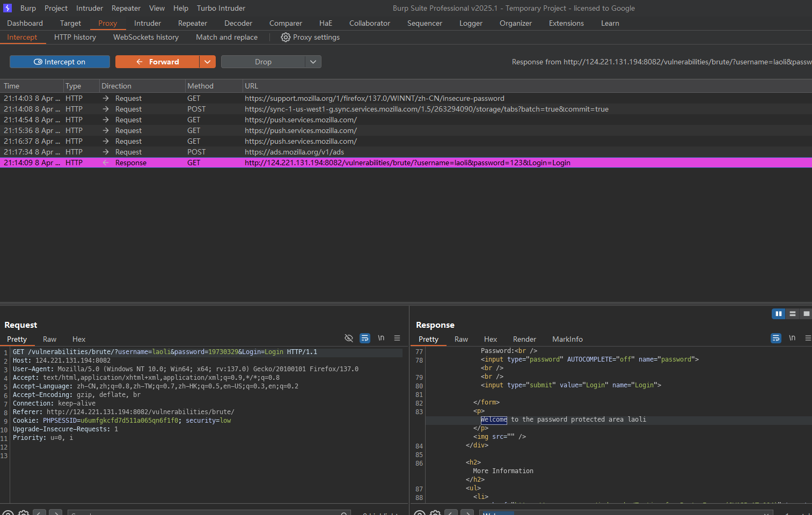
Task: Click the highlighted 'Welcome' text in the response
Action: (494, 420)
